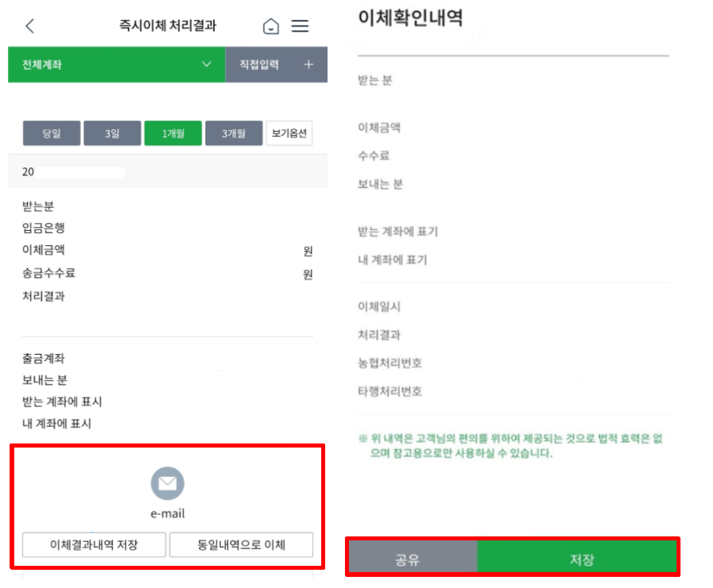Tap the plus icon beside 직접입력
The image size is (713, 588).
point(309,64)
